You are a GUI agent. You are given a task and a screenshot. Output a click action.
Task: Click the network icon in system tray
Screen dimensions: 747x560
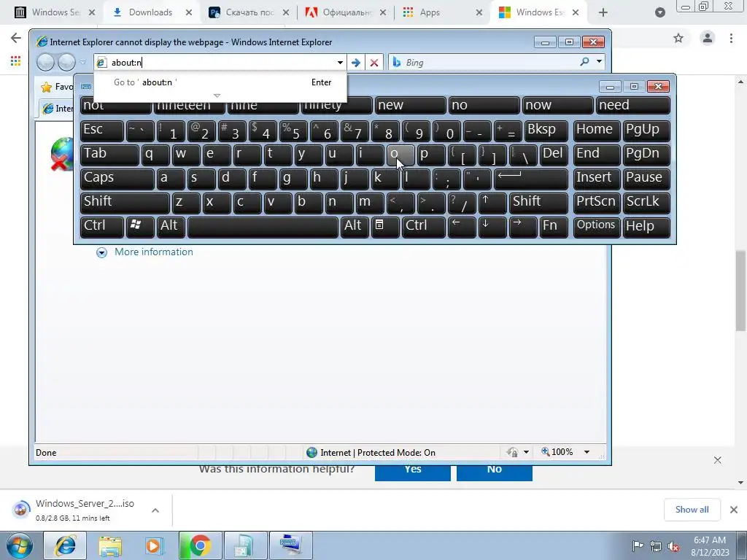(x=656, y=546)
